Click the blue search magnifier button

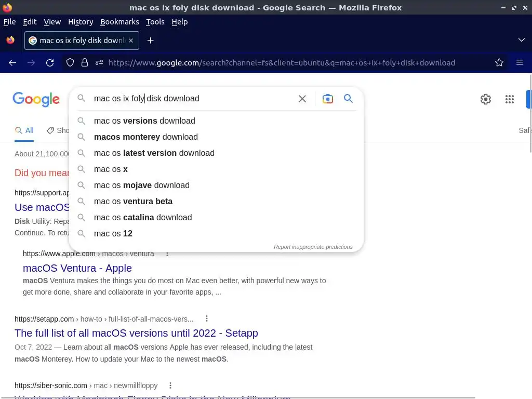click(x=348, y=99)
